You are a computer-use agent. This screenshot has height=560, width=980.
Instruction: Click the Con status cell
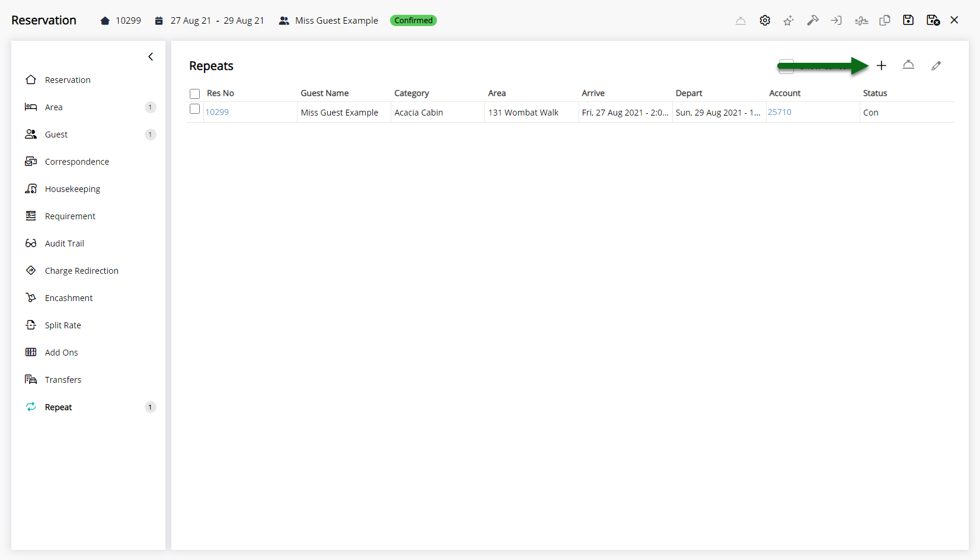(906, 113)
